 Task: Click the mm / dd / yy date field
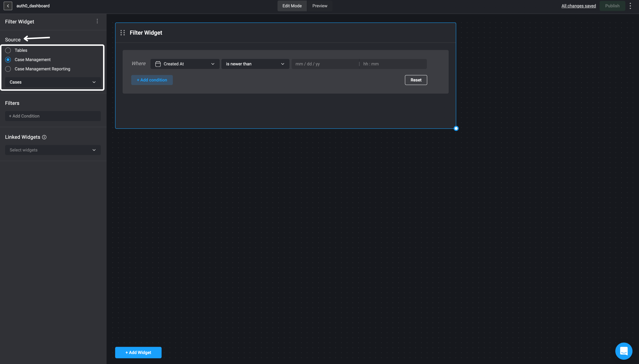(325, 64)
